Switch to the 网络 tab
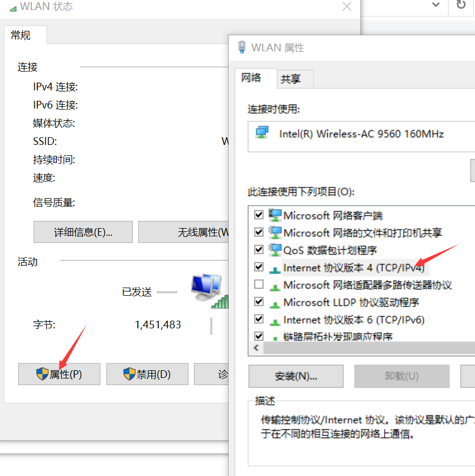475x476 pixels. 256,78
